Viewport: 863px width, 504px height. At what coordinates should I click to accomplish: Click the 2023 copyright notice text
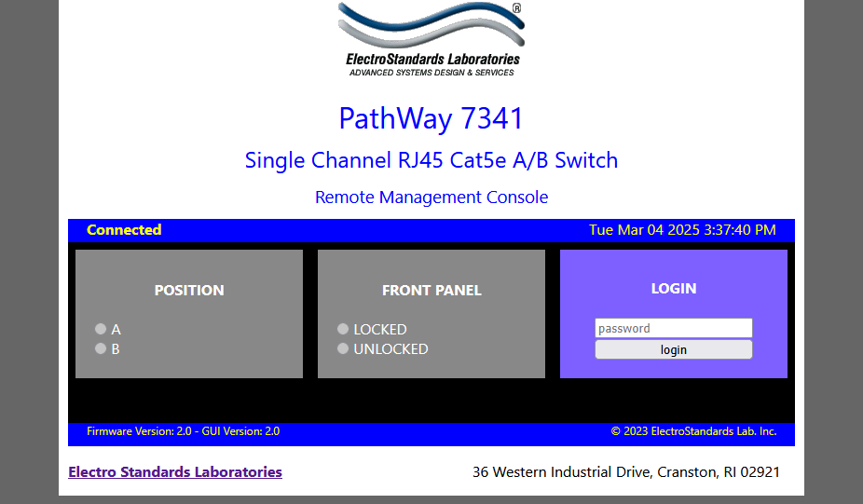coord(694,431)
